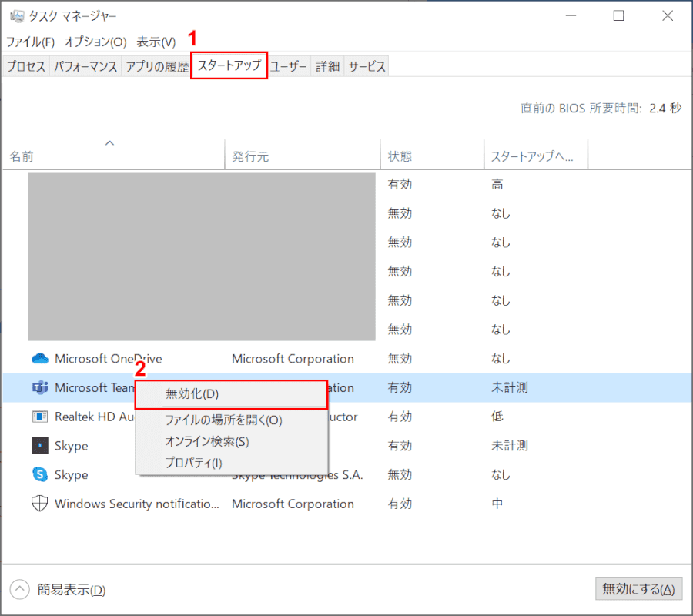Open the 表示(V) menu

click(x=156, y=42)
